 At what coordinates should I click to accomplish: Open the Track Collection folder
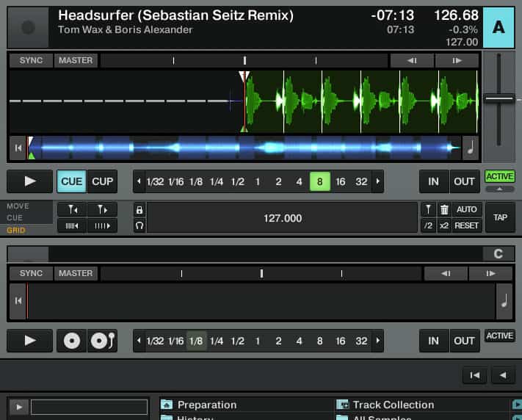coord(385,405)
